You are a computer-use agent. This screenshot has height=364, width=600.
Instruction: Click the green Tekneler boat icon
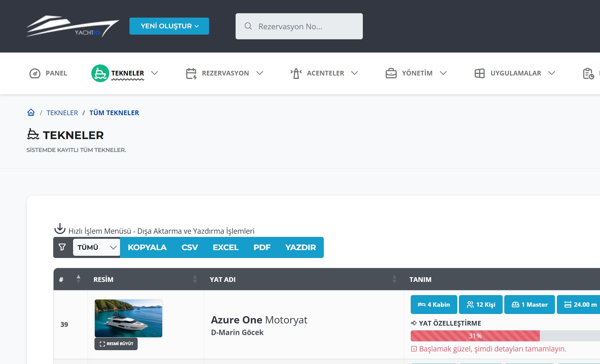100,73
